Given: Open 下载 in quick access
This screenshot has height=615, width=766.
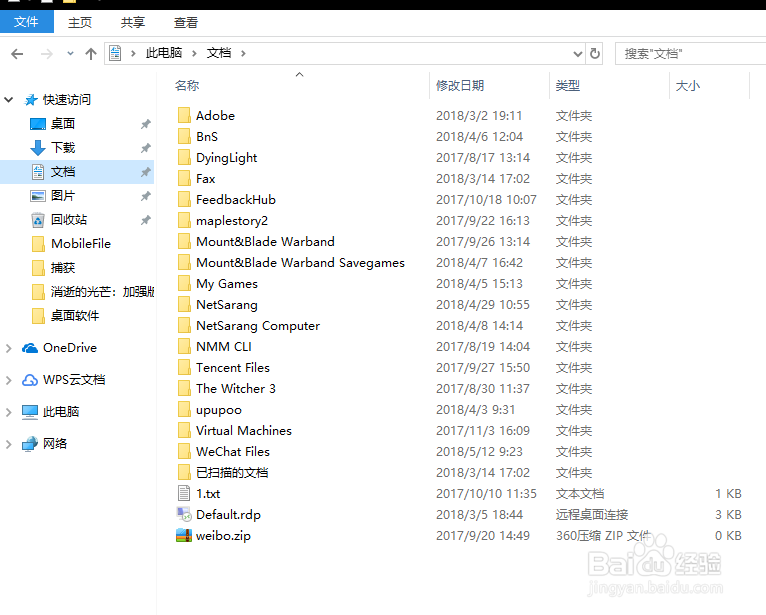Looking at the screenshot, I should (63, 148).
